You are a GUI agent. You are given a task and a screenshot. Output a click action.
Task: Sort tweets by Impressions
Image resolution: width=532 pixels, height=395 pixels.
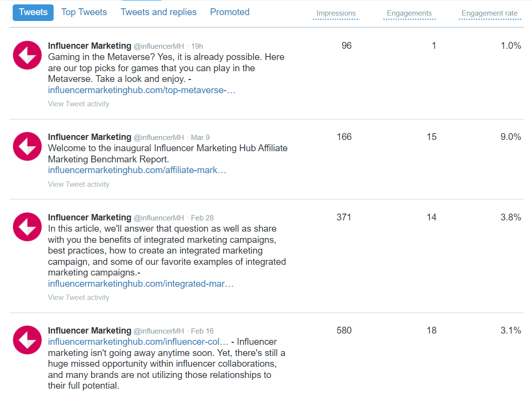[x=336, y=13]
